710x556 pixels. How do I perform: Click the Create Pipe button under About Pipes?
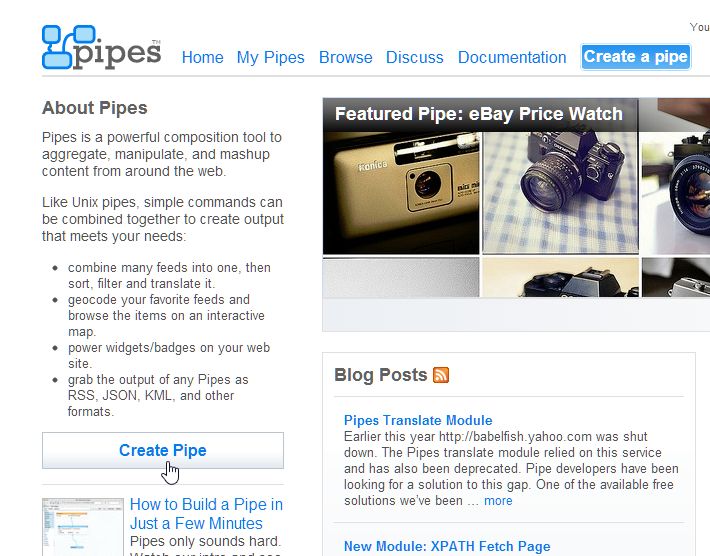(163, 450)
